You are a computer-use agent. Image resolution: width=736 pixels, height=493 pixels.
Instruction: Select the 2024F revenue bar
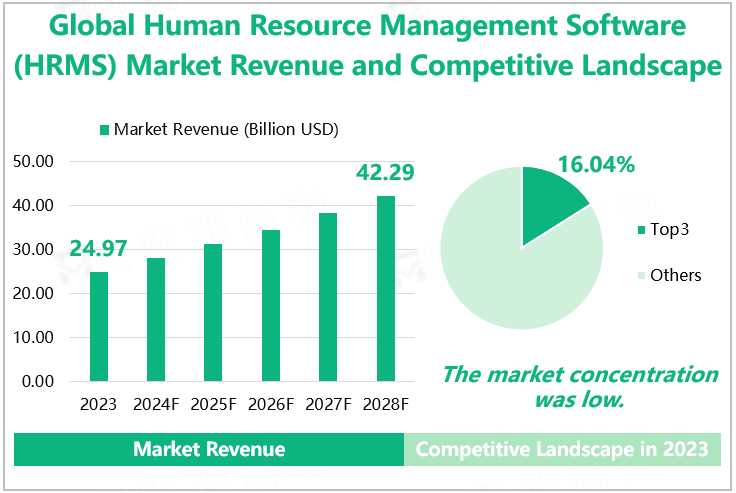tap(156, 319)
